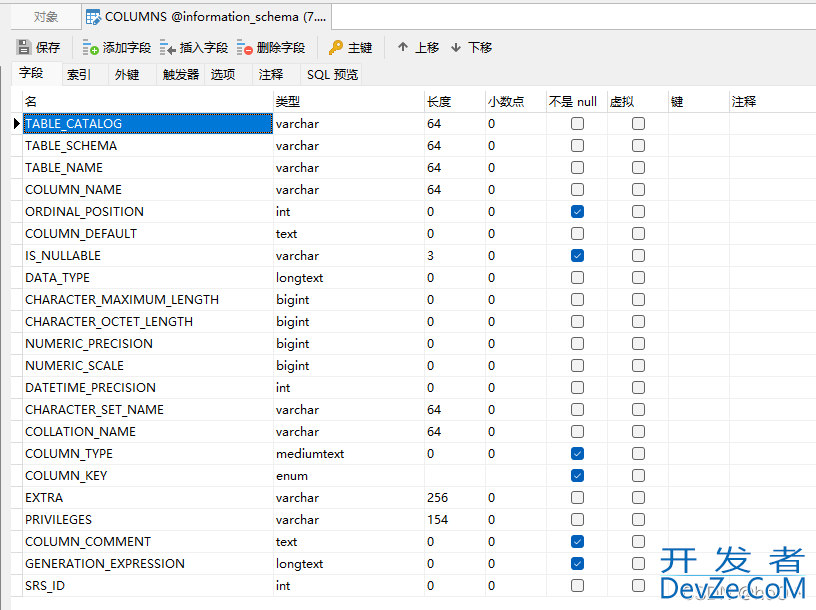Viewport: 816px width, 610px height.
Task: Switch to the Objects (对象) tab
Action: click(46, 17)
